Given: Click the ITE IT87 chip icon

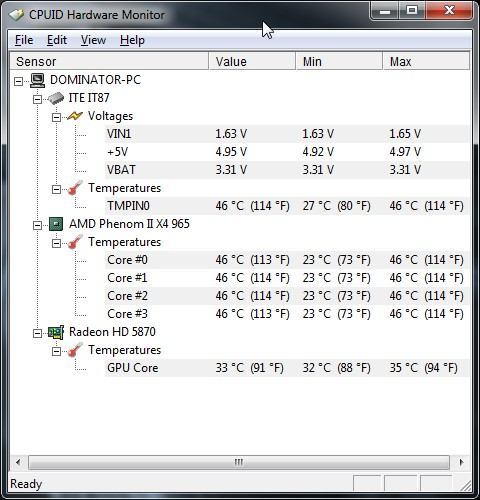Looking at the screenshot, I should (56, 98).
